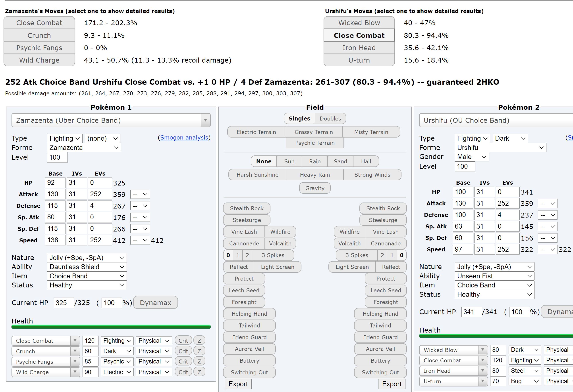Click Pokémon 1 Level input field
Screen dimensions: 573x392
(57, 157)
